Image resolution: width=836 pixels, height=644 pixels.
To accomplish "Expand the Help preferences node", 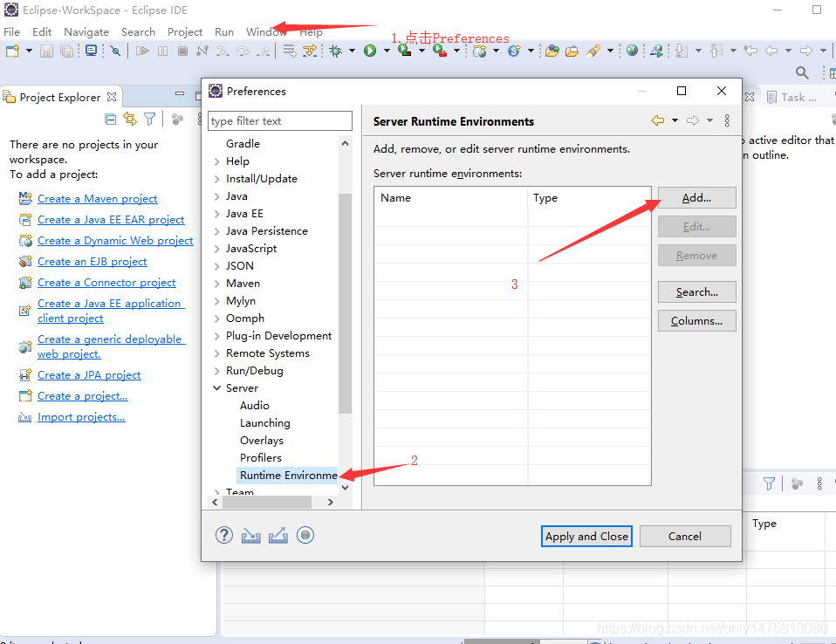I will pyautogui.click(x=217, y=161).
